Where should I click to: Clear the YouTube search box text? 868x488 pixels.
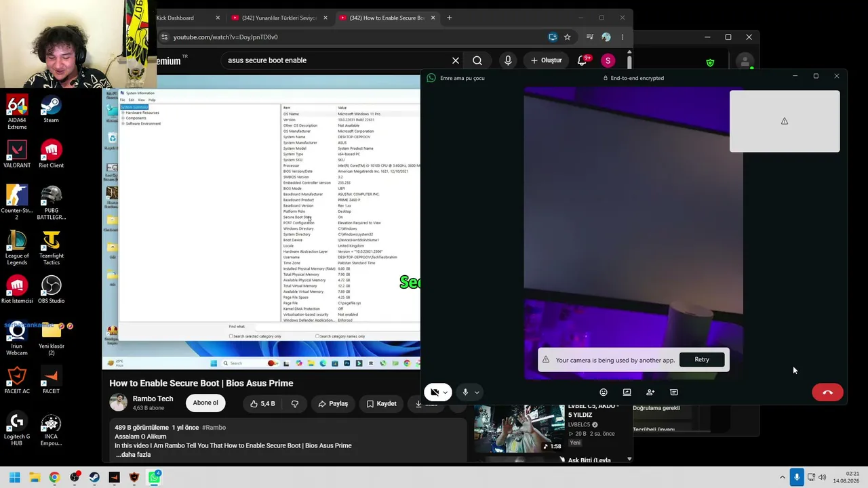click(x=456, y=60)
